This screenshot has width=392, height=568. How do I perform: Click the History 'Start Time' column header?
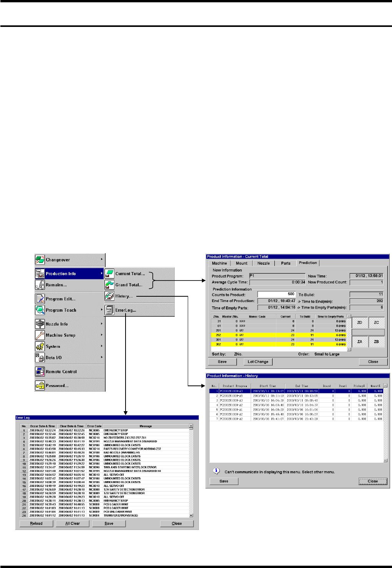click(x=268, y=386)
